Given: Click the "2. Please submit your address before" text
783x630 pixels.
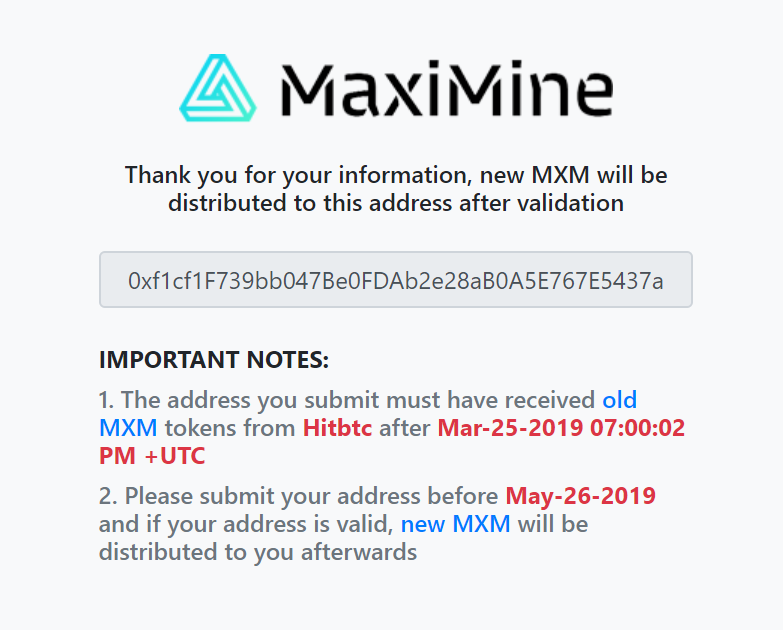Looking at the screenshot, I should (299, 496).
